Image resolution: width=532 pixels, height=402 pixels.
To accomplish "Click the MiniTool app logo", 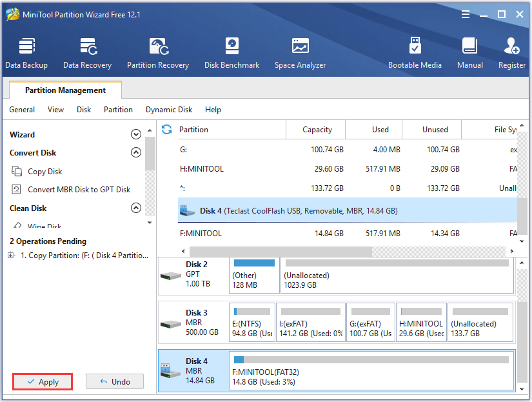I will [x=13, y=14].
